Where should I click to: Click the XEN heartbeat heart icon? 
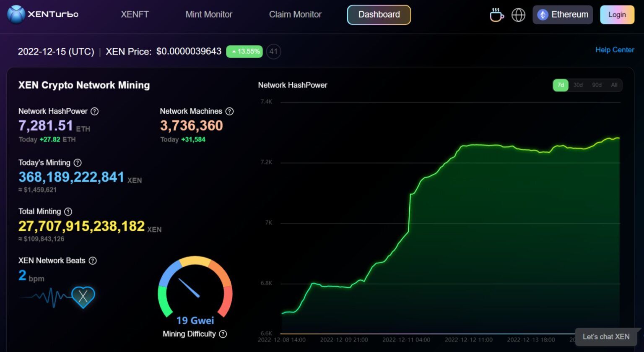tap(83, 297)
